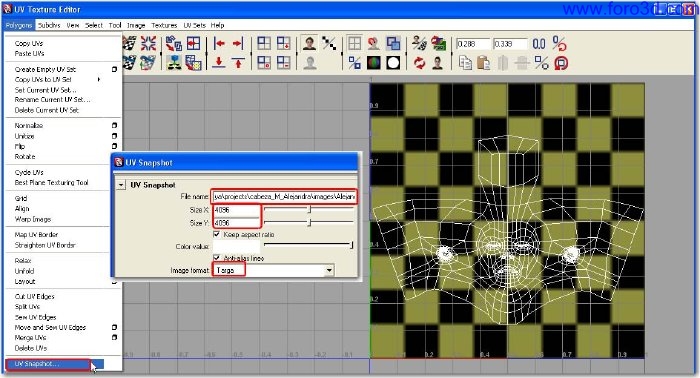Click the Size X field showing 4096

(236, 209)
